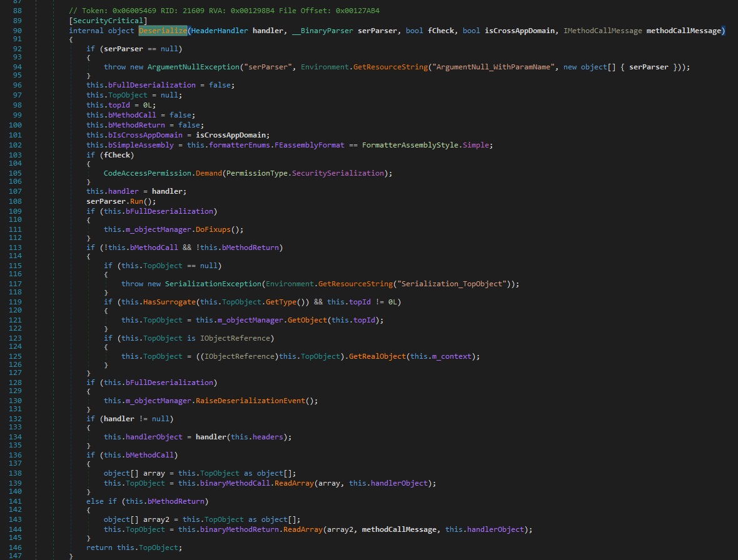Click __BinaryParser type in signature
The width and height of the screenshot is (738, 560).
point(322,31)
